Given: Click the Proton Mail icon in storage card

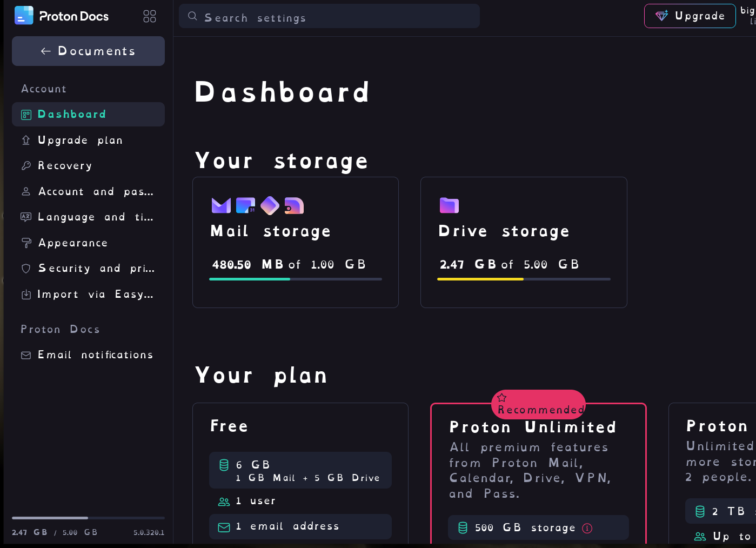Looking at the screenshot, I should (221, 205).
